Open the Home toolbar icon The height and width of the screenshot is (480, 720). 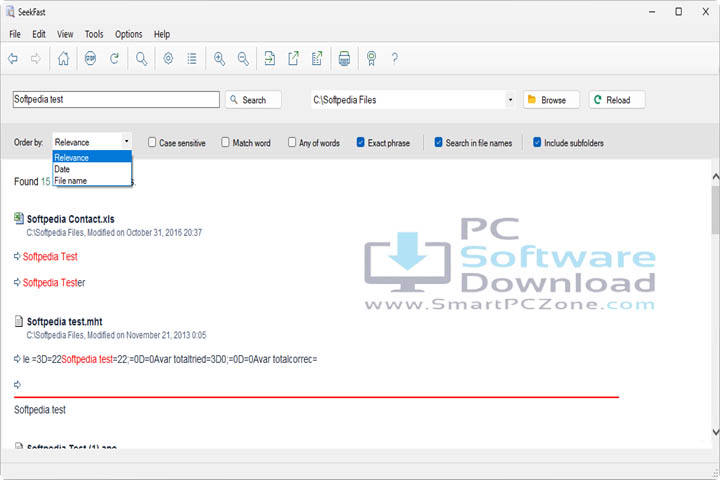pyautogui.click(x=63, y=58)
